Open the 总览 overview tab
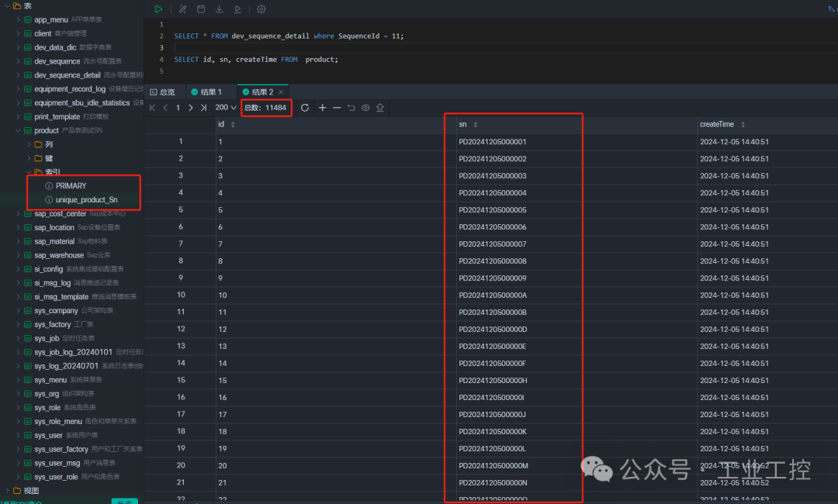This screenshot has height=504, width=838. coord(162,91)
